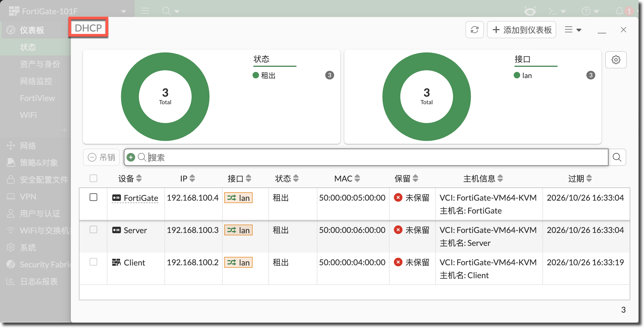Click the 吊销 revoke button

(101, 157)
